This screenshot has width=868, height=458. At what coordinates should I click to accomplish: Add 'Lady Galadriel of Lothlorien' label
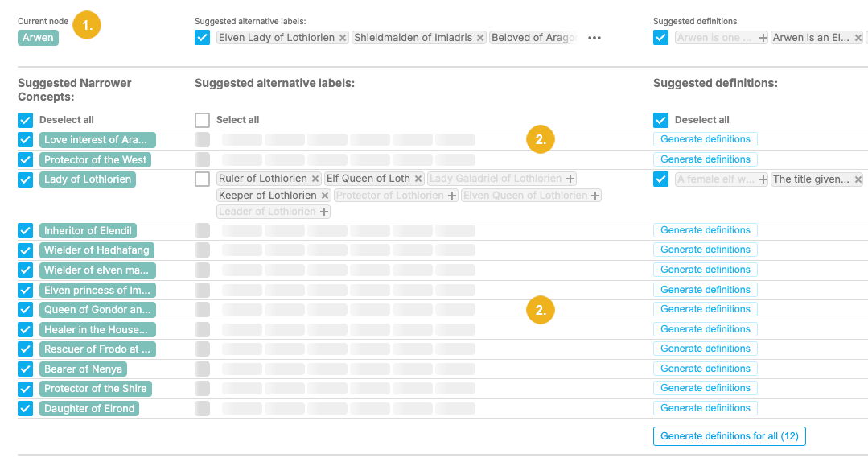coord(570,179)
